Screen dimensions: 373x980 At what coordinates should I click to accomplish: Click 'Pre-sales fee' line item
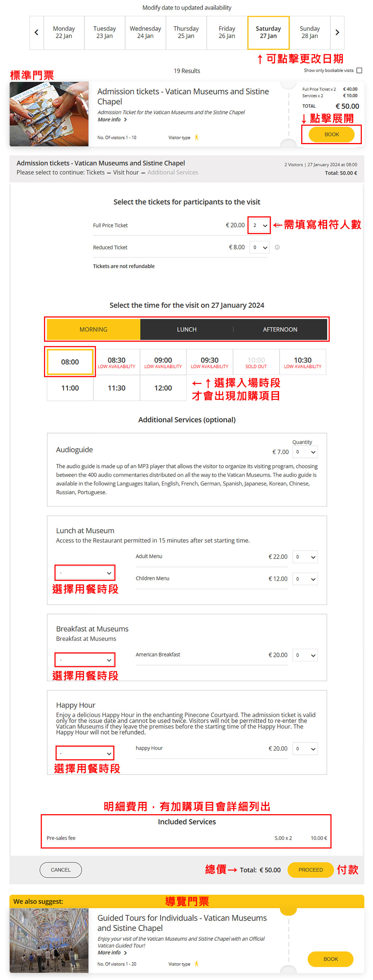pos(61,838)
